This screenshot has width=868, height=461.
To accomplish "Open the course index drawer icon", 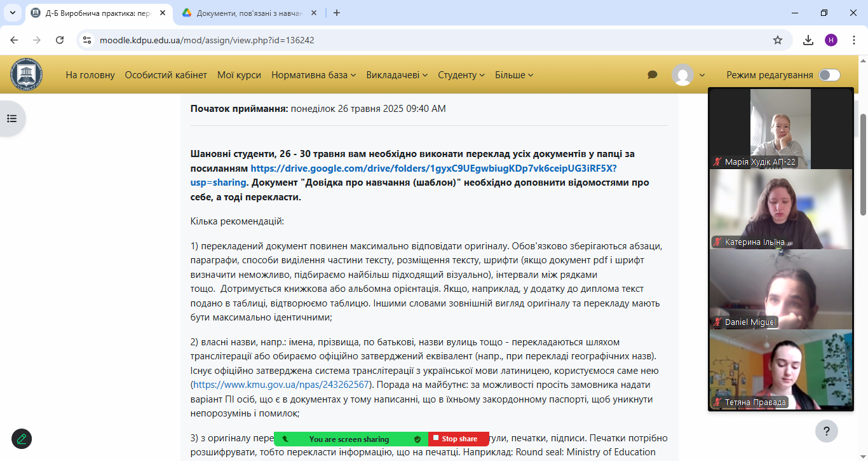I will click(11, 118).
